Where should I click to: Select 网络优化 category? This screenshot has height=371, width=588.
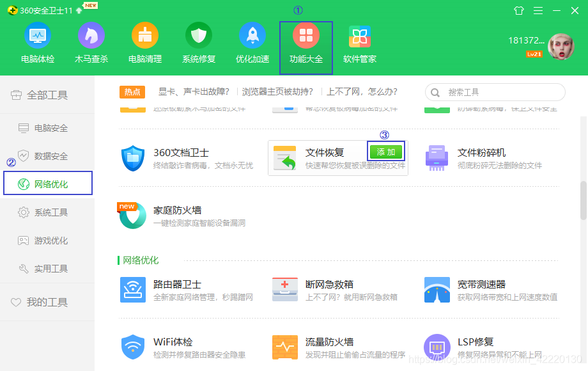tap(48, 183)
